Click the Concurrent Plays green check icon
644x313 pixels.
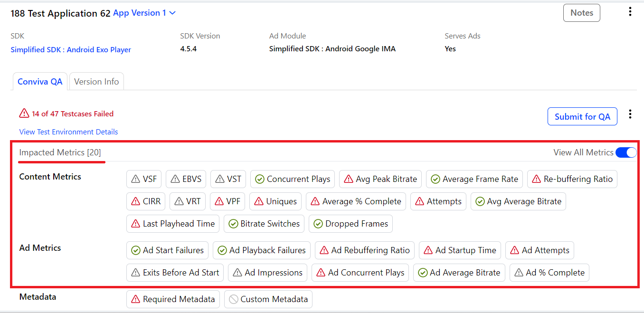(260, 179)
